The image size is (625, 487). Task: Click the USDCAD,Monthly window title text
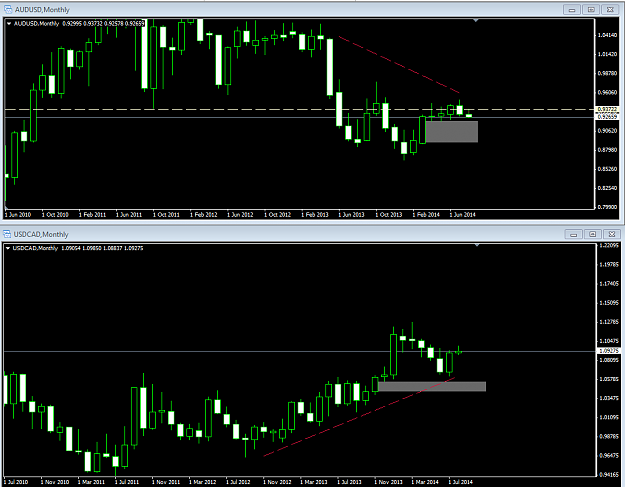click(41, 234)
